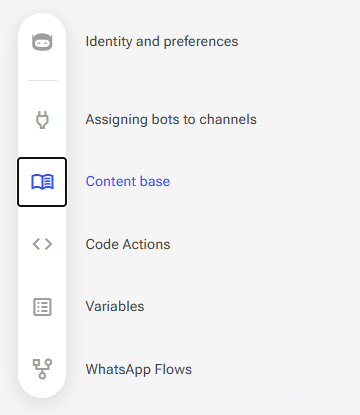The width and height of the screenshot is (360, 415).
Task: Select the active book icon with outline
Action: [42, 182]
